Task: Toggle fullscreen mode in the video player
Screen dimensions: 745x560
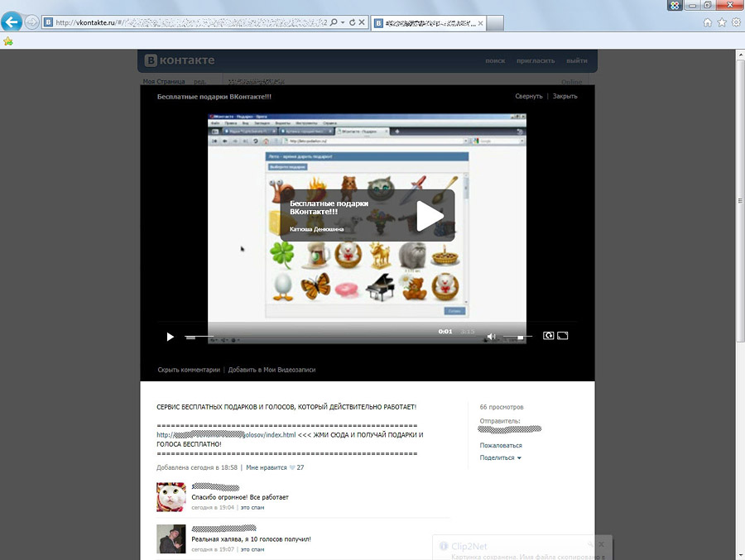Action: (x=563, y=336)
